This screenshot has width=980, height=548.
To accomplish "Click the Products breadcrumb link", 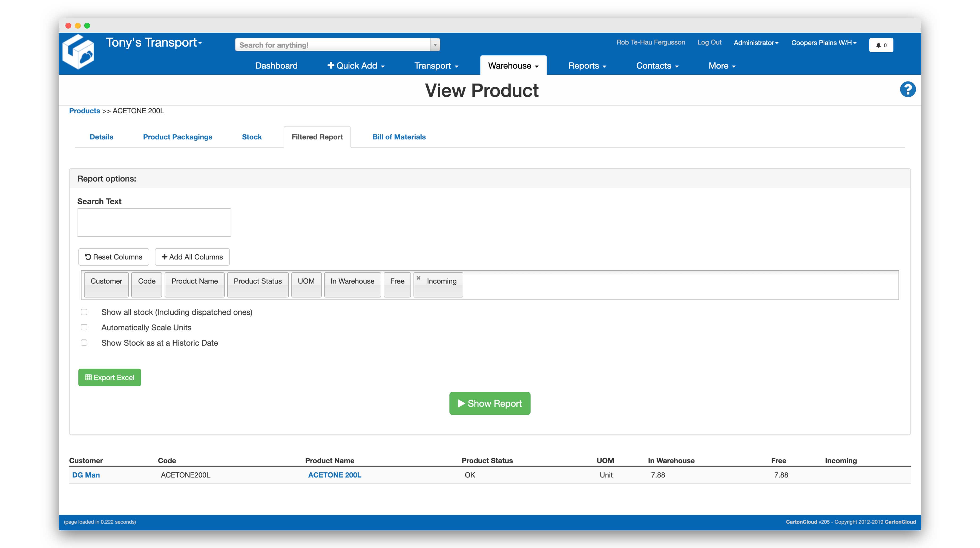I will coord(85,111).
